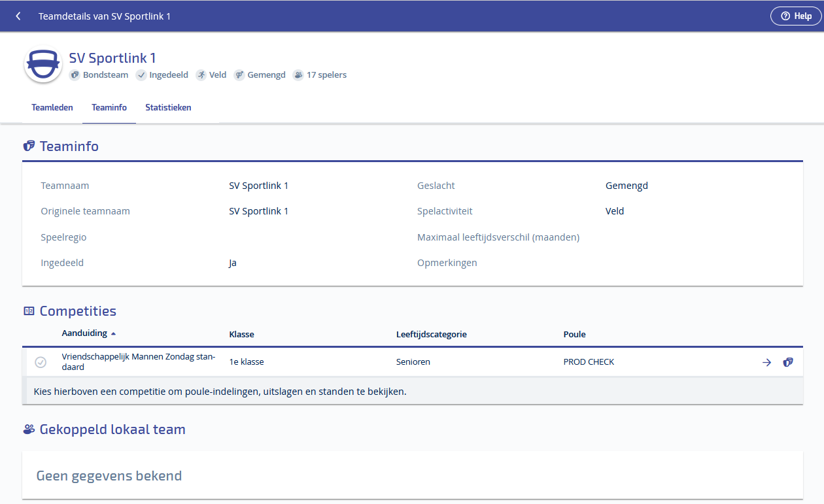Click the PROD CHECK poule cell

589,361
